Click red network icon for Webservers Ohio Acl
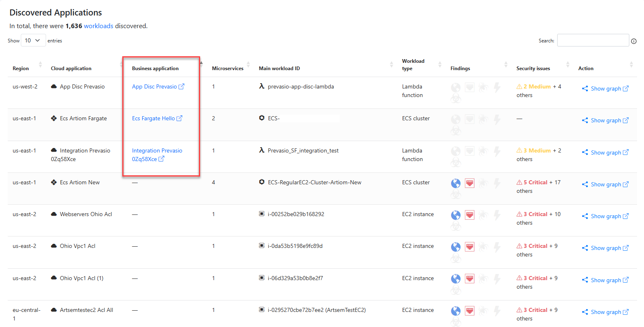The width and height of the screenshot is (644, 327). pyautogui.click(x=470, y=215)
